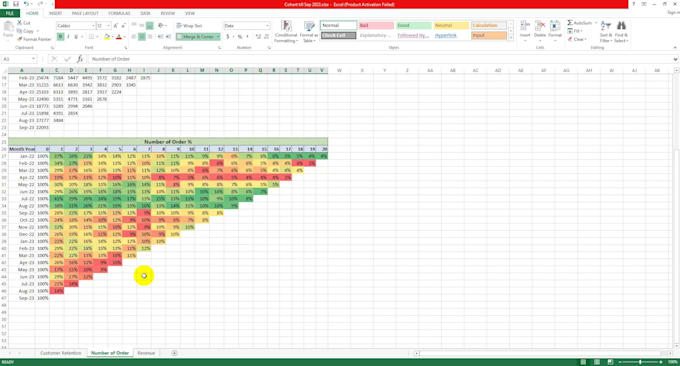This screenshot has height=366, width=680.
Task: Increase Decimal places button
Action: pyautogui.click(x=258, y=37)
